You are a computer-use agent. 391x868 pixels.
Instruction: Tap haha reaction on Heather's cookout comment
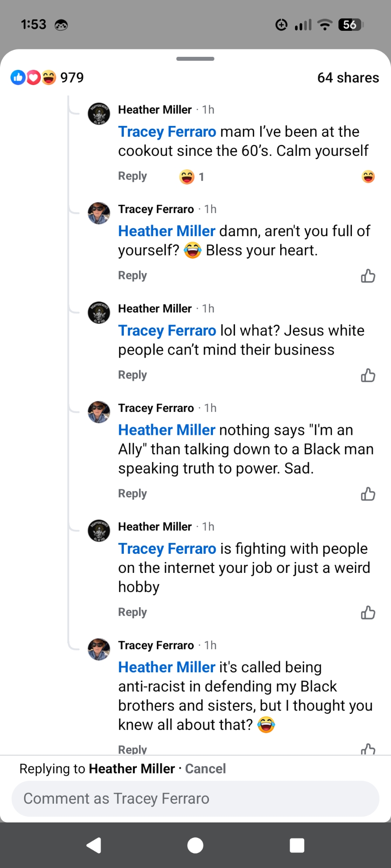click(x=368, y=177)
